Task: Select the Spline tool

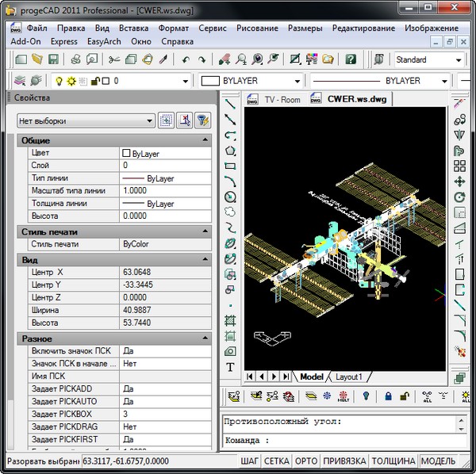Action: (230, 227)
